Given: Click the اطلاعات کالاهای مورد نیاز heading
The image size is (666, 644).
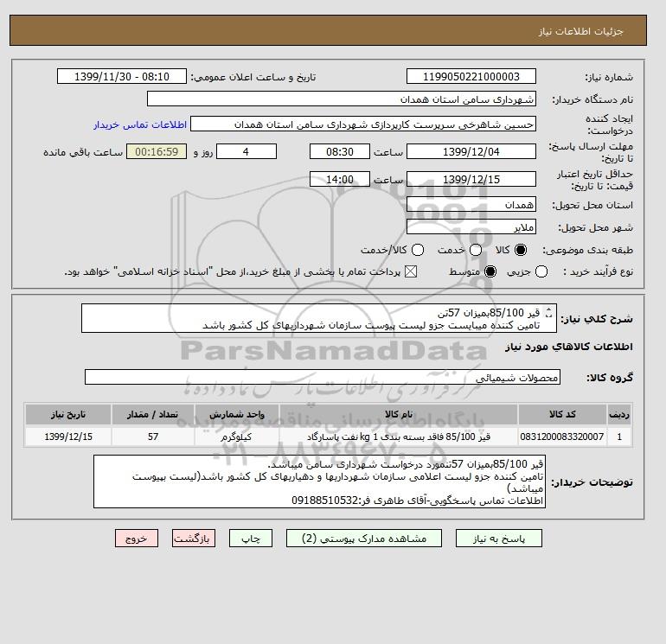Looking at the screenshot, I should [x=569, y=347].
